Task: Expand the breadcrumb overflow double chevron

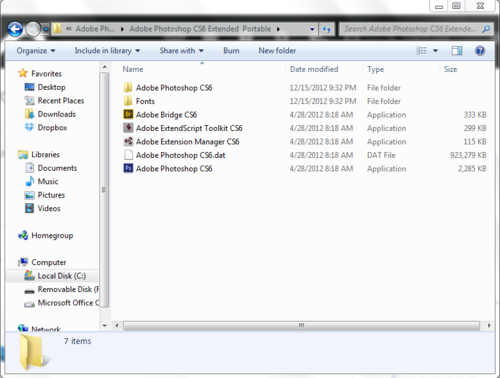Action: 69,29
